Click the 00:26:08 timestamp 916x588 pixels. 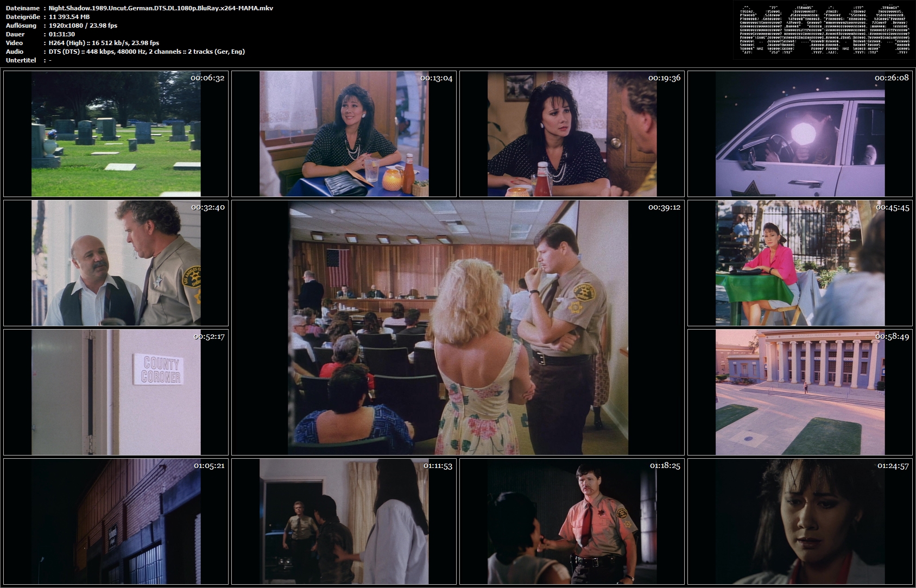pyautogui.click(x=892, y=78)
